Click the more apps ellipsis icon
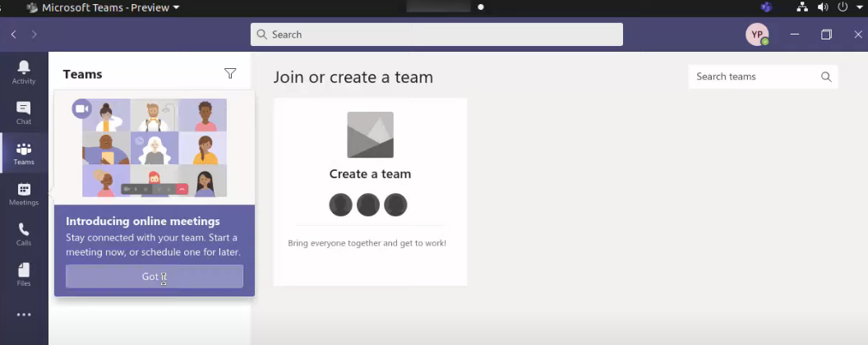 [x=24, y=315]
